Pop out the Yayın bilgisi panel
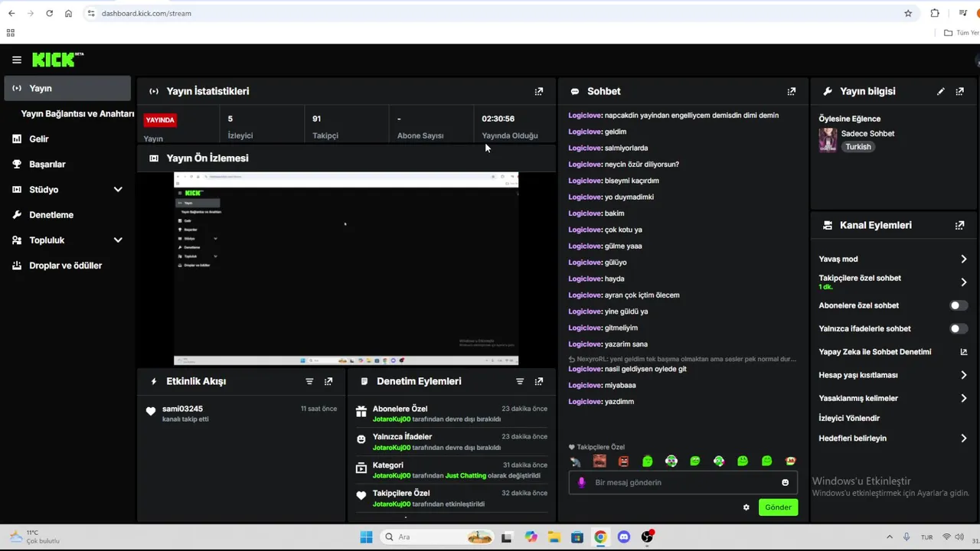This screenshot has height=551, width=980. (x=960, y=91)
